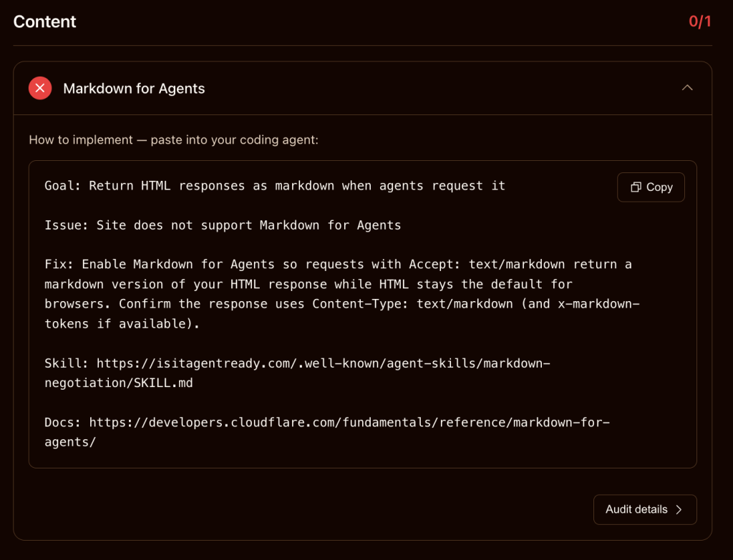Click the circular red status badge
The height and width of the screenshot is (560, 733).
click(40, 87)
